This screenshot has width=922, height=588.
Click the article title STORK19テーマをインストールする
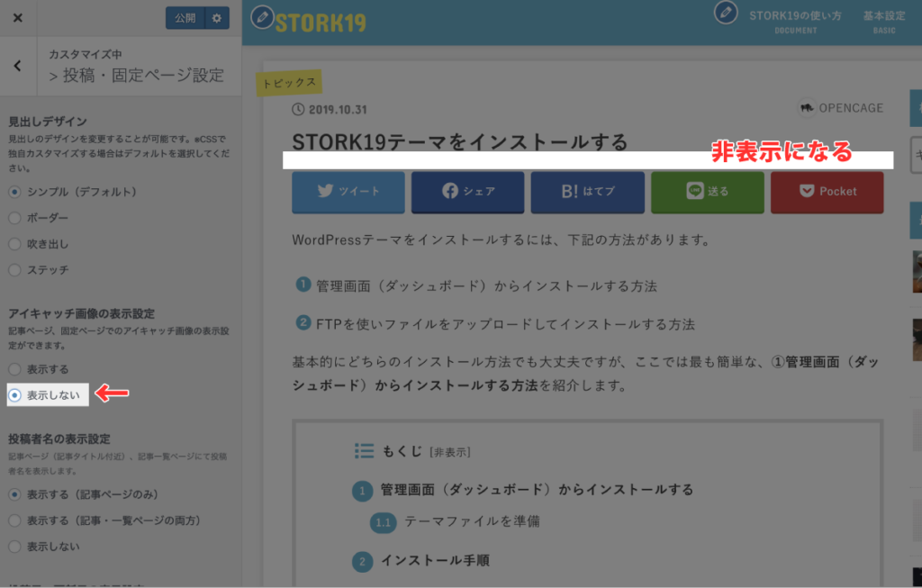pyautogui.click(x=460, y=141)
